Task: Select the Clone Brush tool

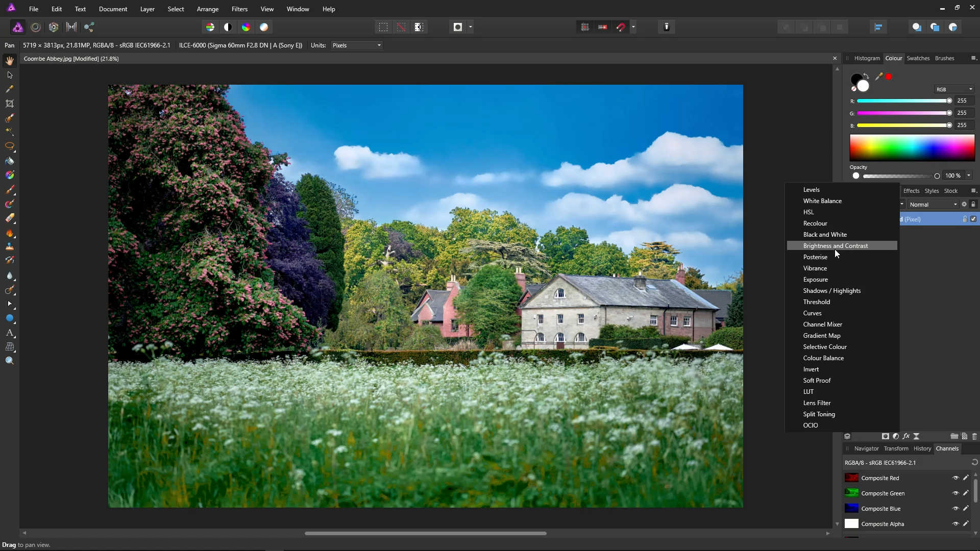Action: pos(10,246)
